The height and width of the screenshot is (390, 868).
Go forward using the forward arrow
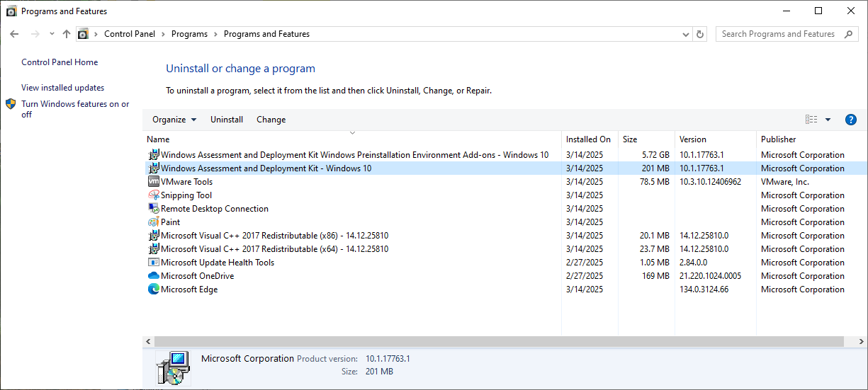[35, 34]
